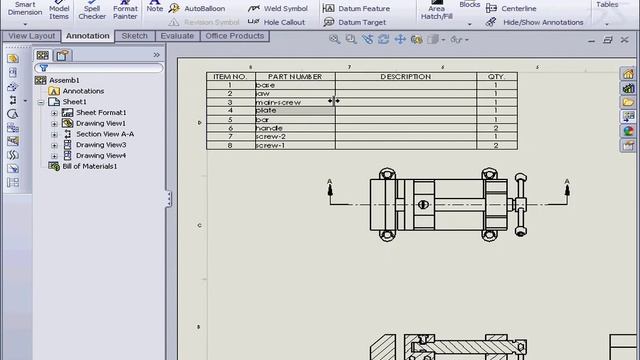Insert a Weld Symbol
Image resolution: width=640 pixels, height=360 pixels.
[278, 9]
